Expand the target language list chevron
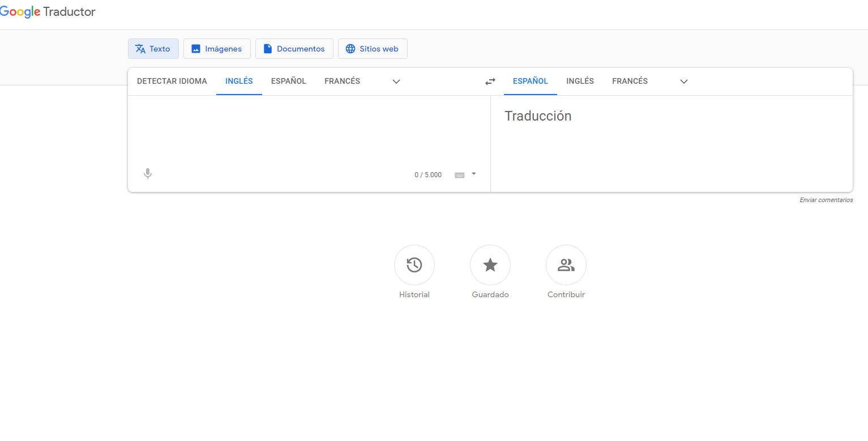Screen dimensions: 868x441 pyautogui.click(x=684, y=82)
